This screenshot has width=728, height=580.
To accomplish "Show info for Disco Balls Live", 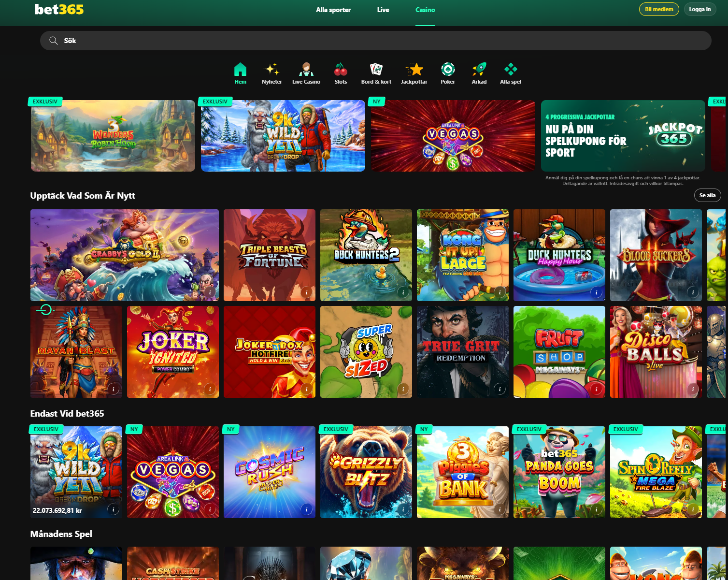I will coord(693,389).
